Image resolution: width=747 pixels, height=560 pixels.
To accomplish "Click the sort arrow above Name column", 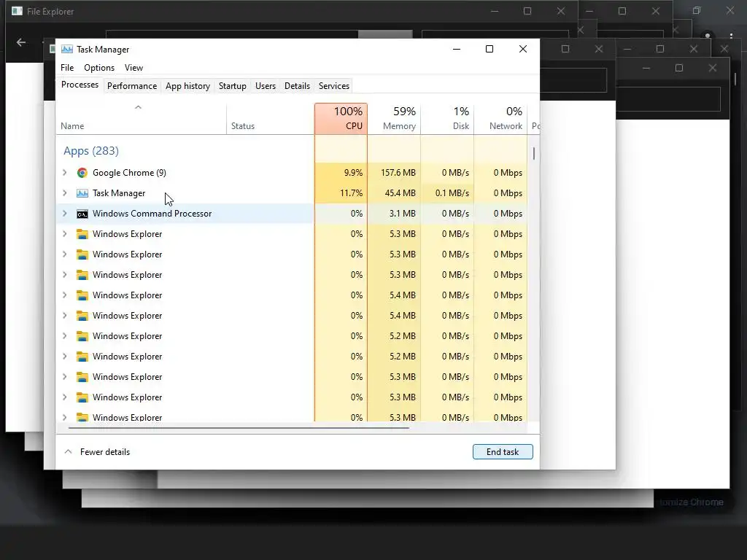I will click(x=138, y=107).
